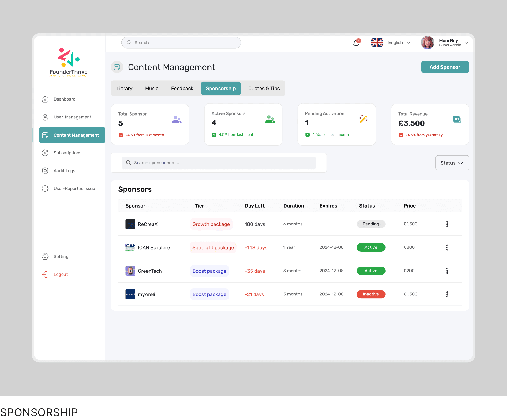Click the Logout link

pos(61,274)
